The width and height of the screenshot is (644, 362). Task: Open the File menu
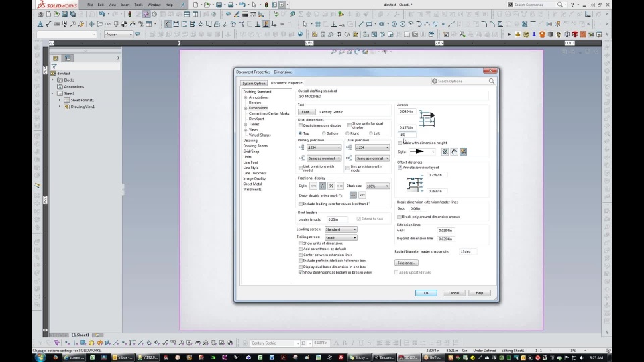point(90,5)
